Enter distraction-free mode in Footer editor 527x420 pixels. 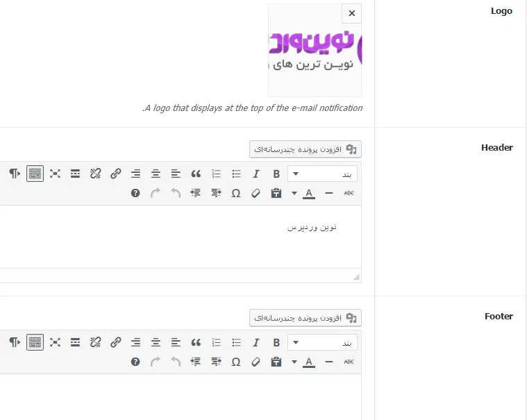55,342
